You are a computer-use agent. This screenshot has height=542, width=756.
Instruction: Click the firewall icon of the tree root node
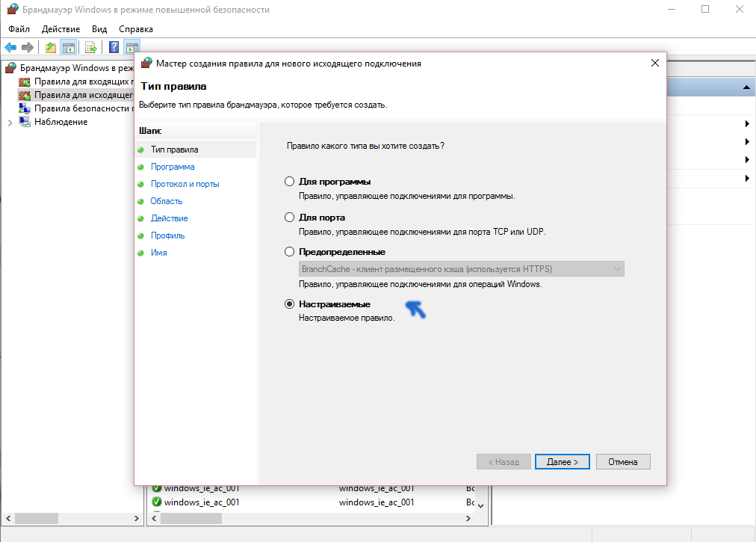(x=10, y=68)
